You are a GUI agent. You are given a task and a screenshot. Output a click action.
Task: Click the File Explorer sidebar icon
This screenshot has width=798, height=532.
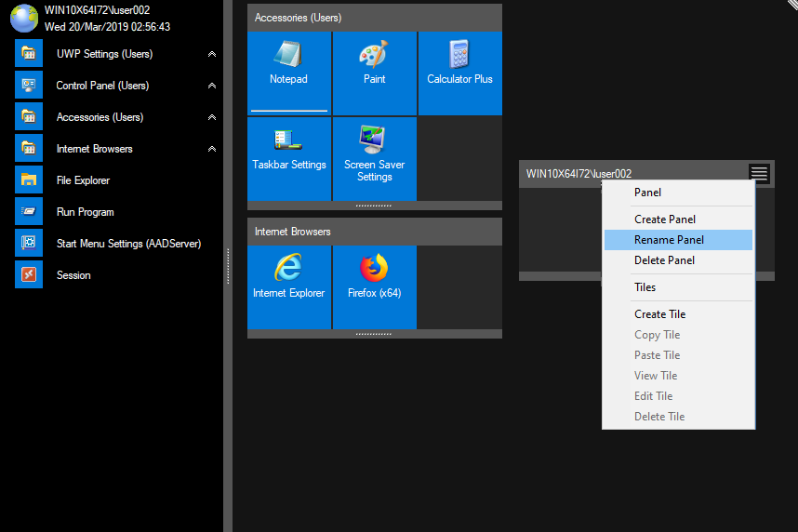pyautogui.click(x=29, y=180)
